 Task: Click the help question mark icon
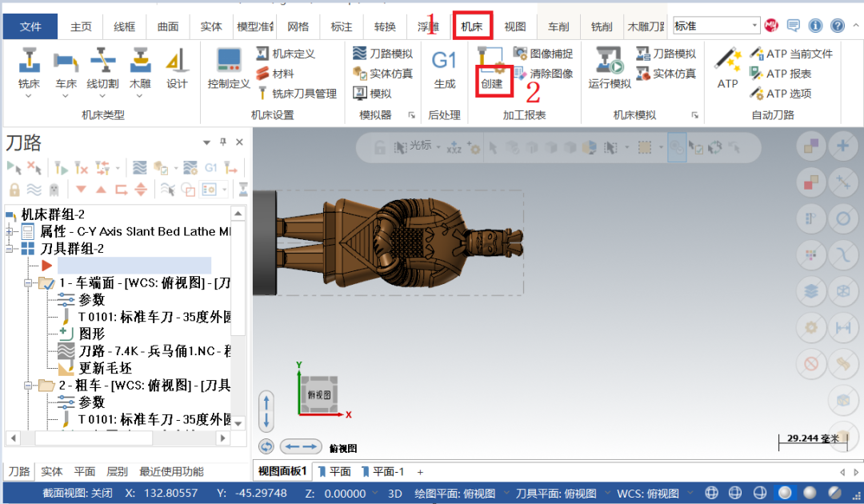tap(837, 26)
